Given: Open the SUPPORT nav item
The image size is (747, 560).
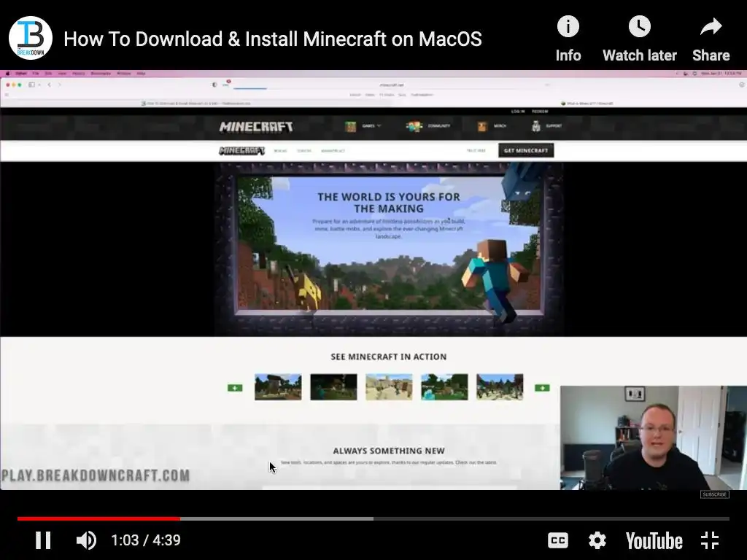Looking at the screenshot, I should tap(554, 126).
